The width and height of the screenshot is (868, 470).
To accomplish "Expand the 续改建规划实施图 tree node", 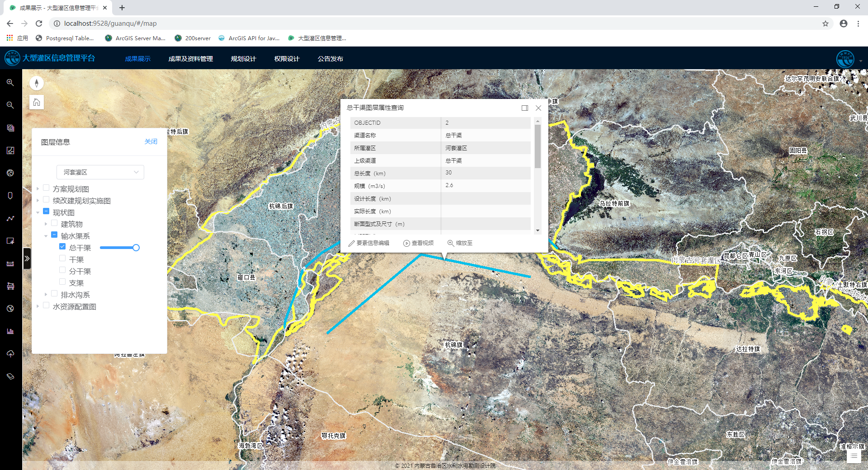I will coord(38,200).
